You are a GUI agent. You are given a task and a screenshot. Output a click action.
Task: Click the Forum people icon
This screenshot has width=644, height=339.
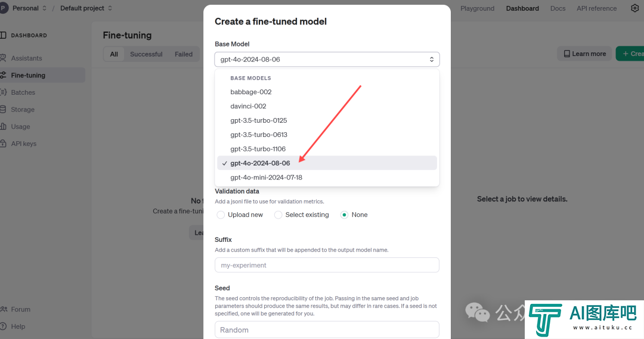point(4,309)
